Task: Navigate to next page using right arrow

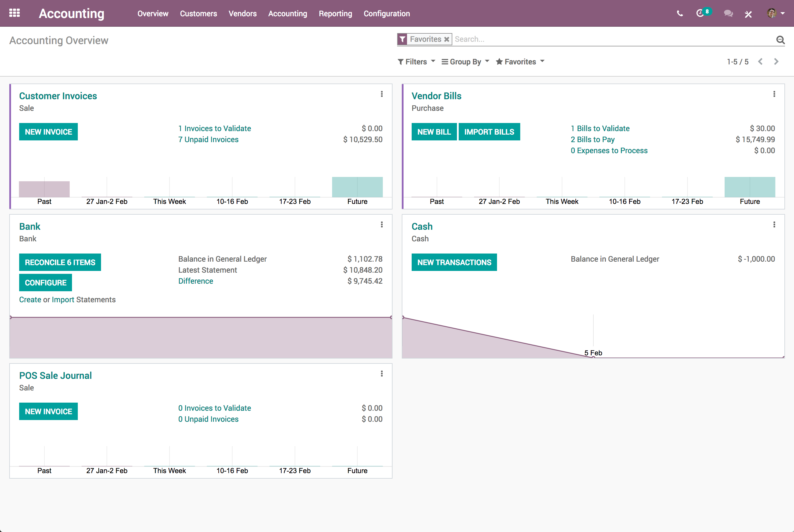Action: click(x=777, y=61)
